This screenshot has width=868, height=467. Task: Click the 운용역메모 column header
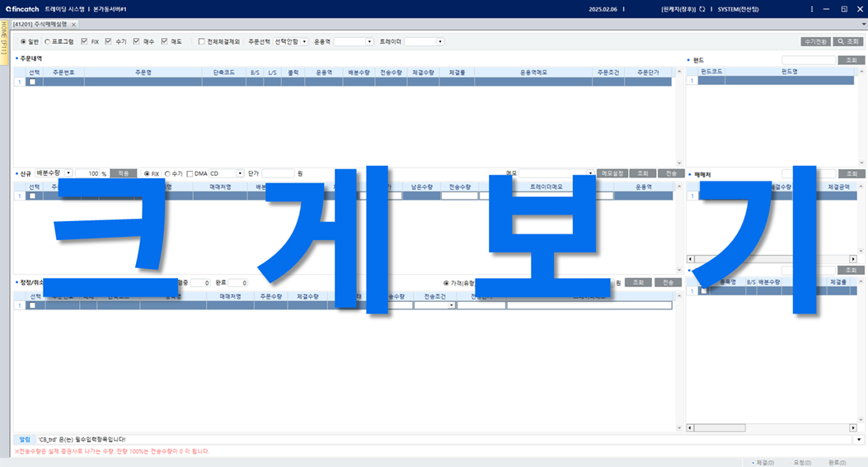533,73
